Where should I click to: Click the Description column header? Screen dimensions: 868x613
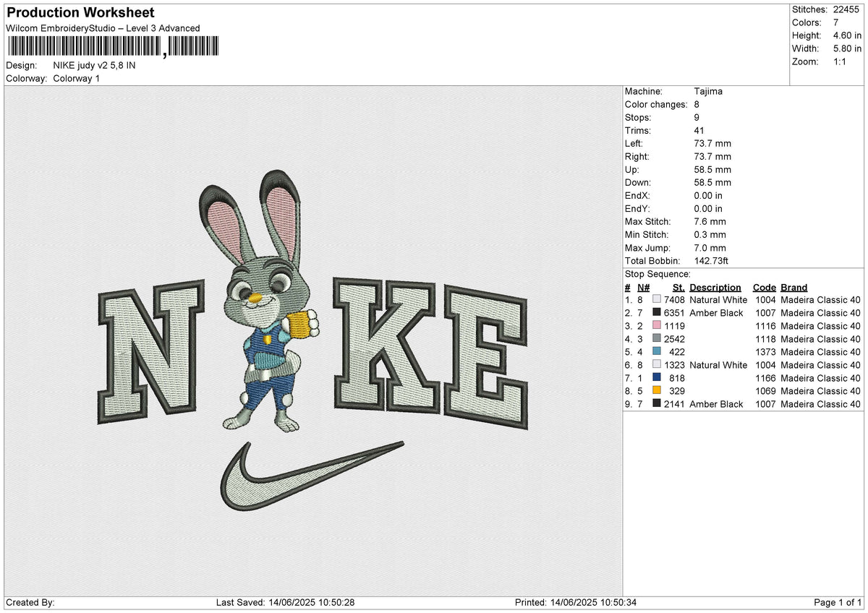715,287
